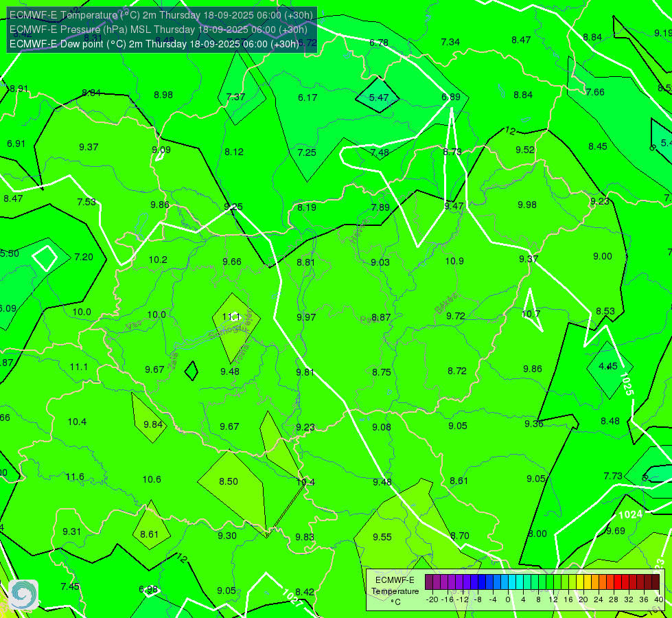Click the value 6.78 on the map

click(379, 43)
